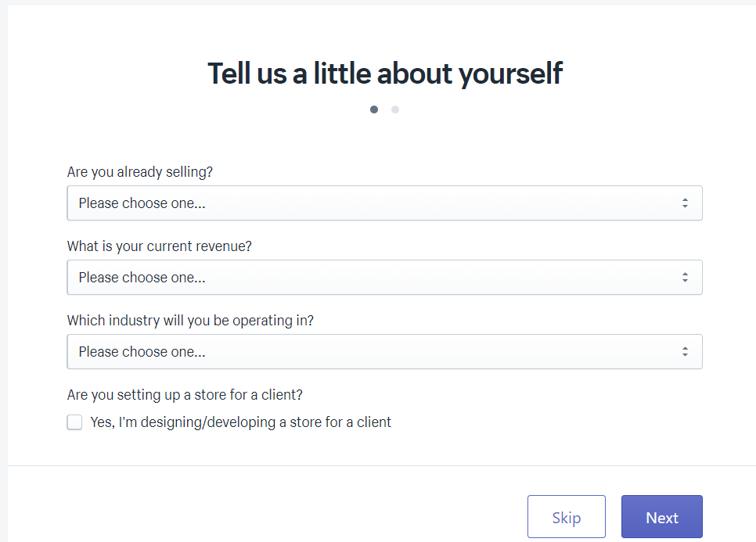Select the second step indicator dot
Viewport: 756px width, 542px height.
click(395, 109)
